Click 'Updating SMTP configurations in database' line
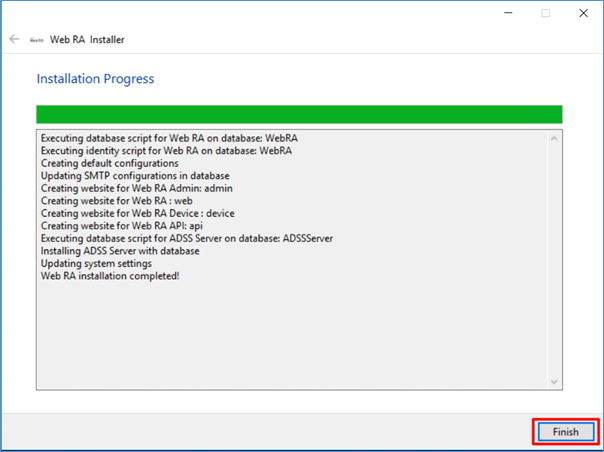This screenshot has width=604, height=452. 135,176
